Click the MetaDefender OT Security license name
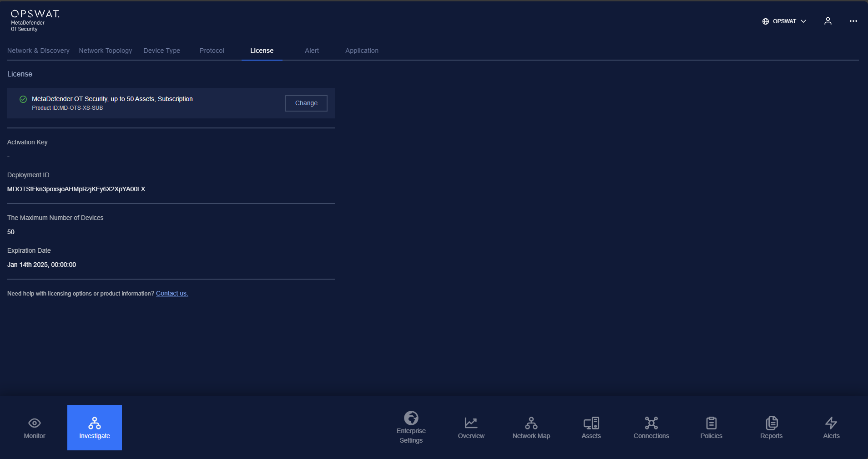Image resolution: width=868 pixels, height=459 pixels. pos(112,99)
